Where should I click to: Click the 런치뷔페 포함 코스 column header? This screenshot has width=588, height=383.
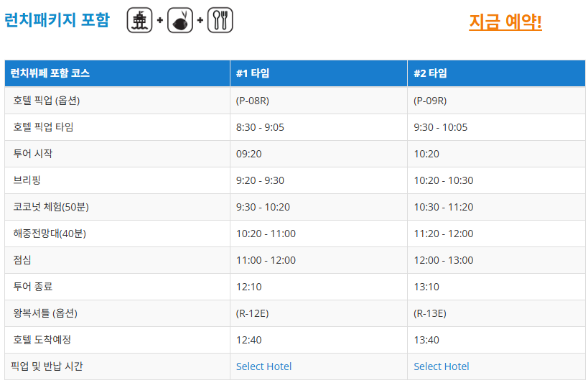(x=117, y=73)
